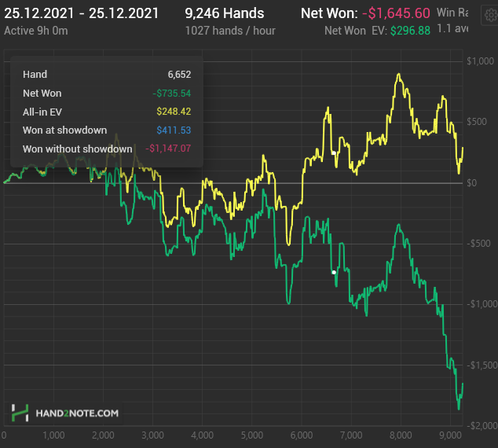Select the Net Won value -$1,645.60
498x448 pixels.
coord(396,13)
